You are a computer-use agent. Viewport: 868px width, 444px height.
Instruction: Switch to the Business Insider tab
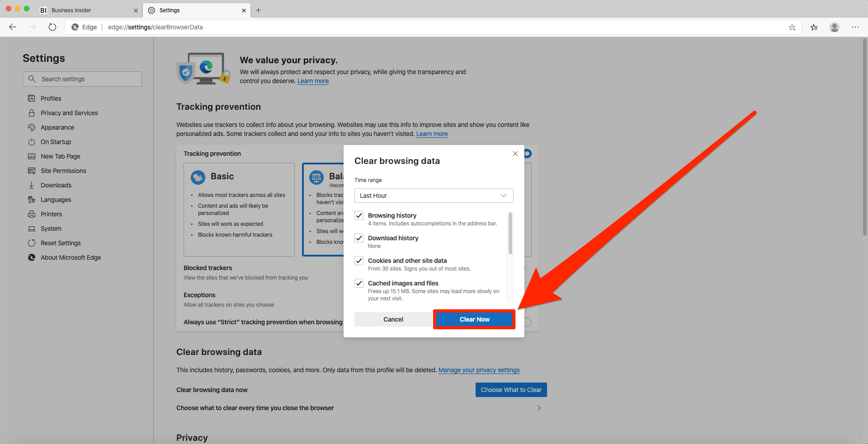coord(88,10)
